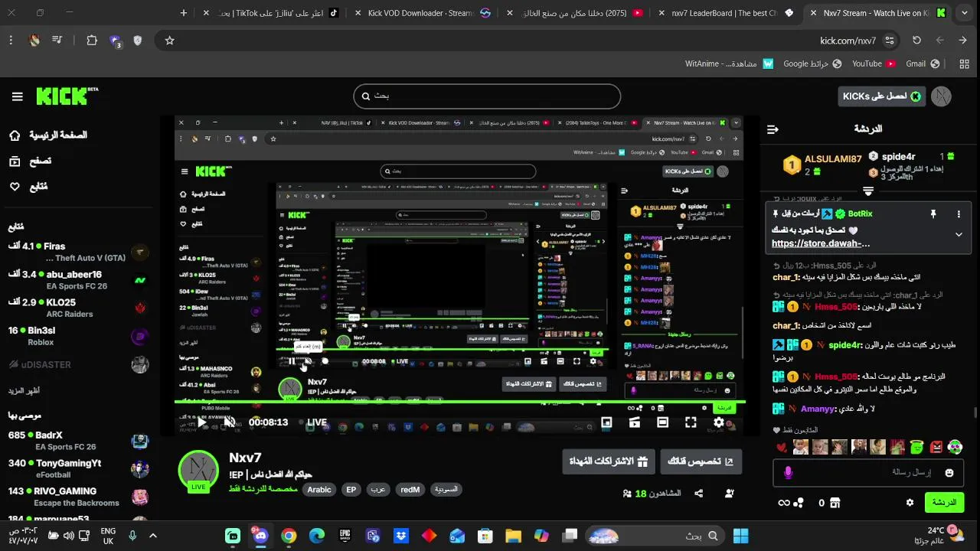
Task: Open browser extensions puzzle icon
Action: coord(92,41)
